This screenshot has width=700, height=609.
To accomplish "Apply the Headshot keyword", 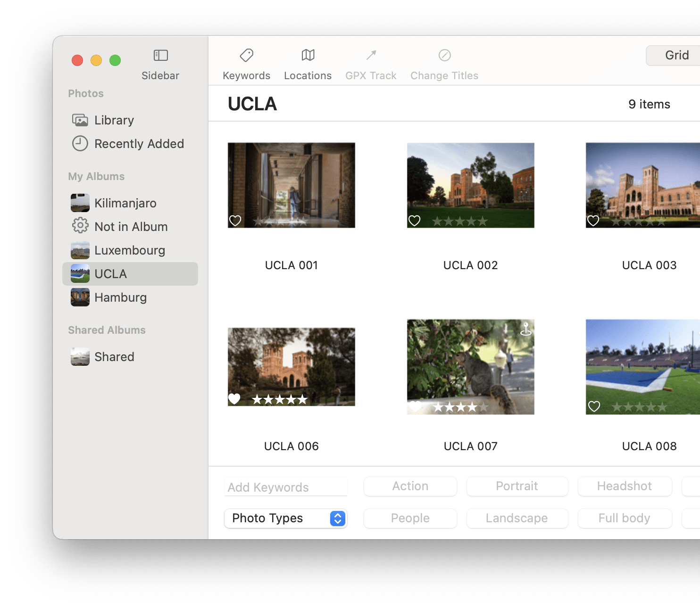I will click(625, 486).
